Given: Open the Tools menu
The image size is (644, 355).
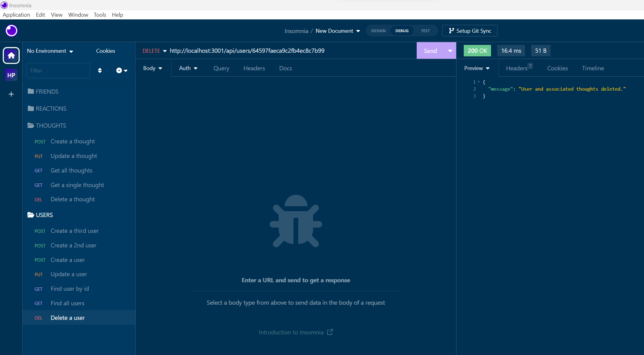Looking at the screenshot, I should (100, 15).
